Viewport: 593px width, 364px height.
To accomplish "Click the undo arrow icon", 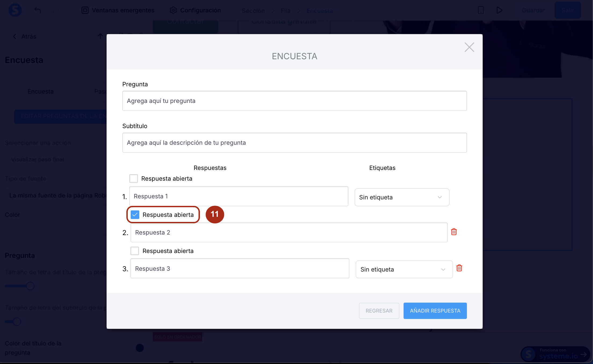I will click(38, 10).
